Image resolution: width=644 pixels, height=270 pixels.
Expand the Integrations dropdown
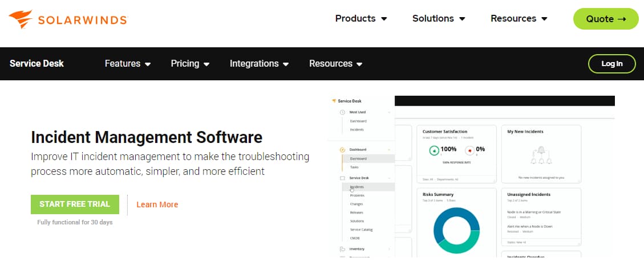[x=259, y=64]
